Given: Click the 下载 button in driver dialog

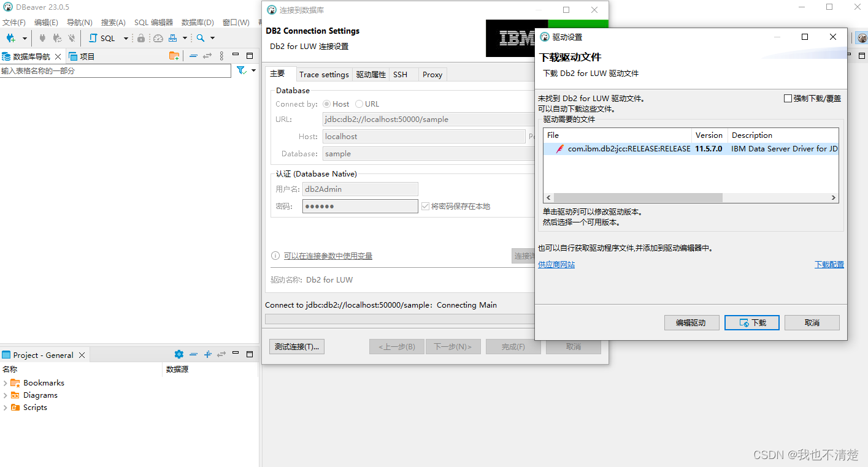Looking at the screenshot, I should pyautogui.click(x=752, y=323).
